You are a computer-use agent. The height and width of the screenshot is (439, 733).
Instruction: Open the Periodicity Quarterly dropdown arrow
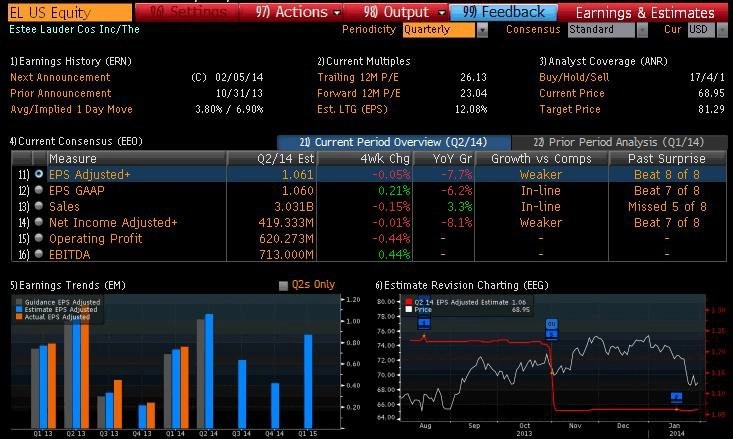[482, 30]
